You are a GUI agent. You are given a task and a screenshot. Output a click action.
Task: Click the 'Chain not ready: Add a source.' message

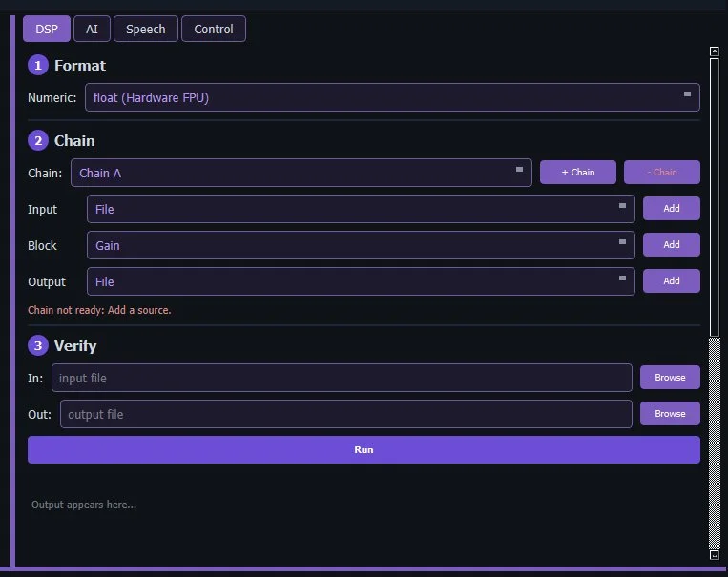[x=99, y=310]
